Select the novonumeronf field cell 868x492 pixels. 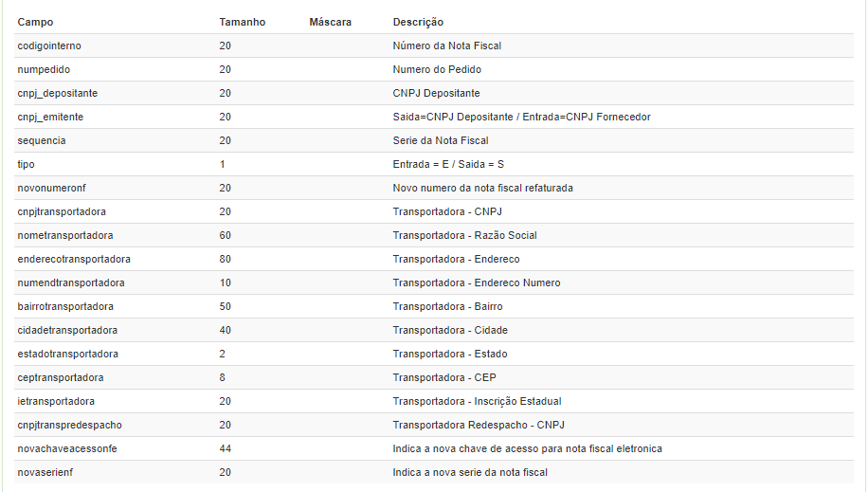click(x=51, y=188)
